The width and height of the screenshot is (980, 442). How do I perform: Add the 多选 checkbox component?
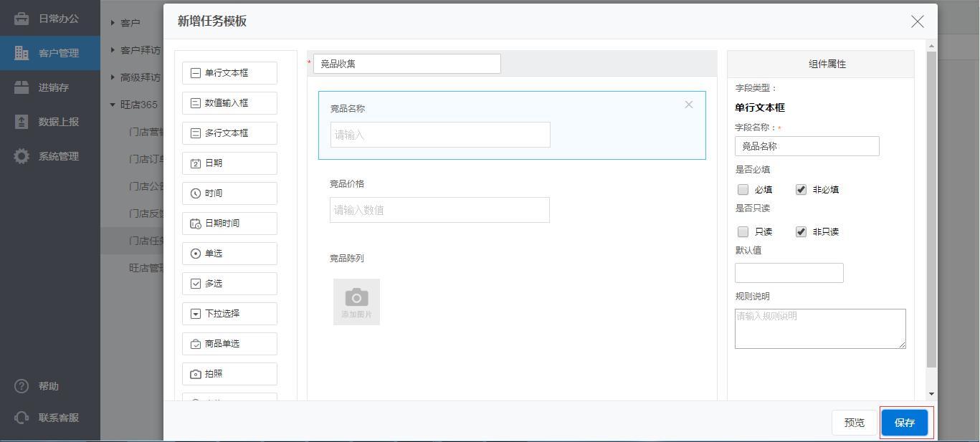[x=229, y=284]
